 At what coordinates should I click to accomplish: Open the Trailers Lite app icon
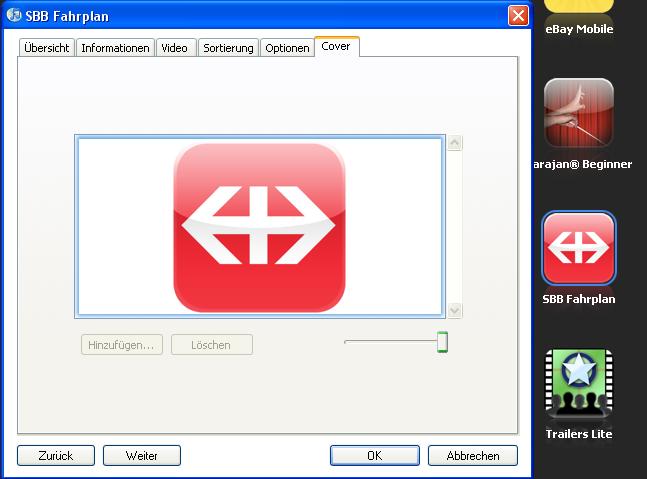coord(579,384)
